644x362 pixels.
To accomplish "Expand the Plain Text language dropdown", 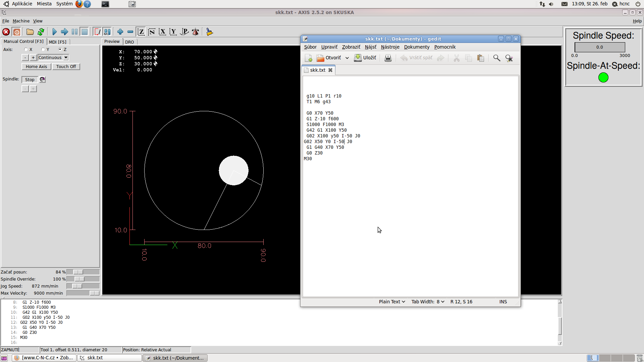I will (x=392, y=302).
